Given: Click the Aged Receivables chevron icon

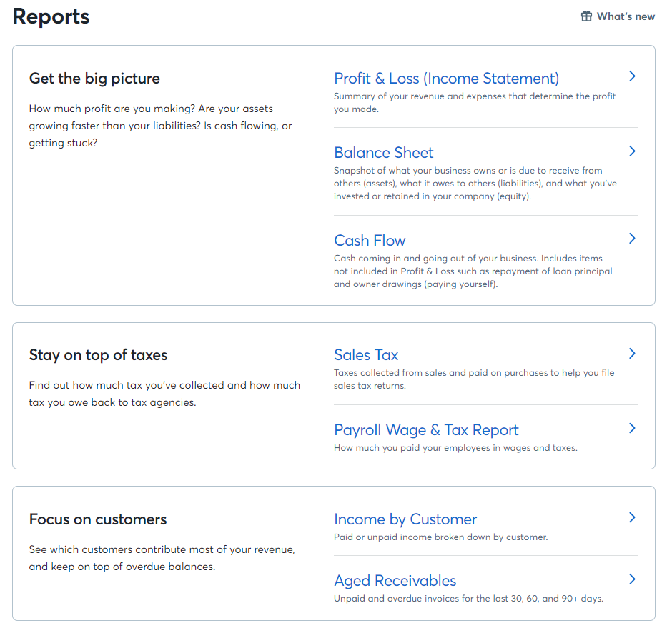Looking at the screenshot, I should pos(632,579).
